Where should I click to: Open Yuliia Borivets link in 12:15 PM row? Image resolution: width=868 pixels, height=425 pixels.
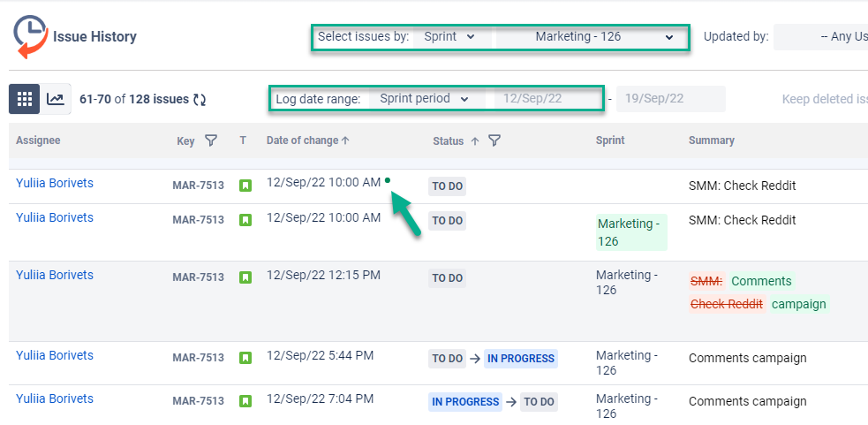pos(54,275)
